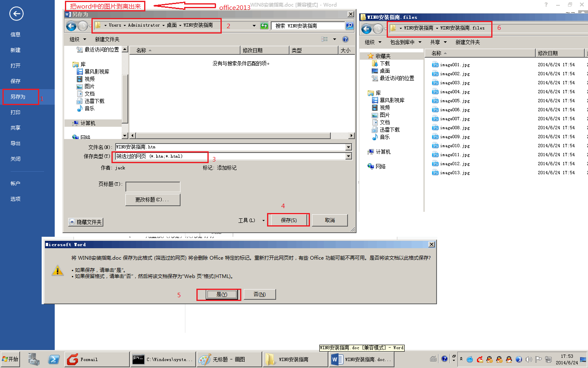Toggle 隐藏文件夹 in the 另存为 dialog
The image size is (588, 368).
coord(86,222)
